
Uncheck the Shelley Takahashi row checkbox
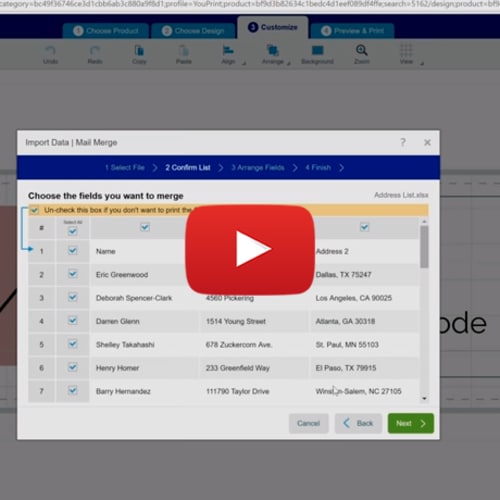click(72, 344)
